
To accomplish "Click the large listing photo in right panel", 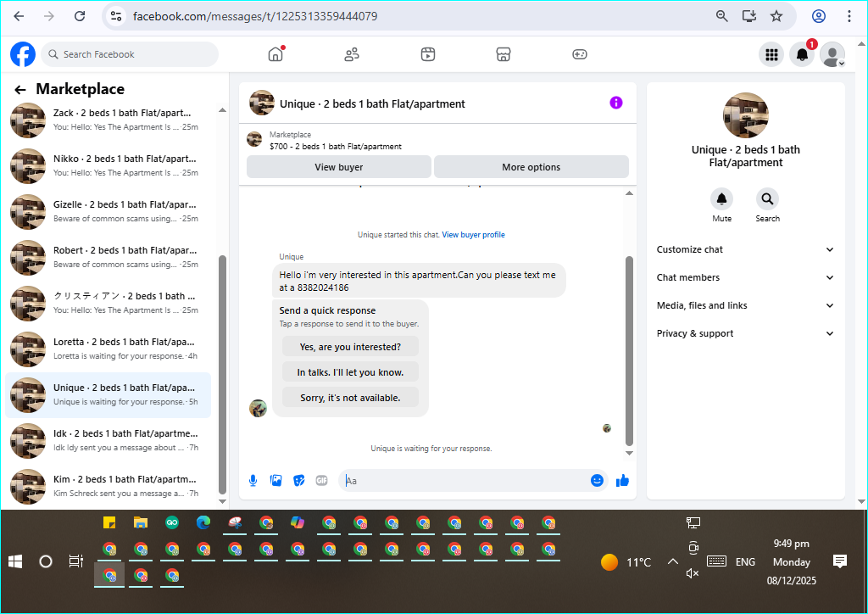I will 746,115.
